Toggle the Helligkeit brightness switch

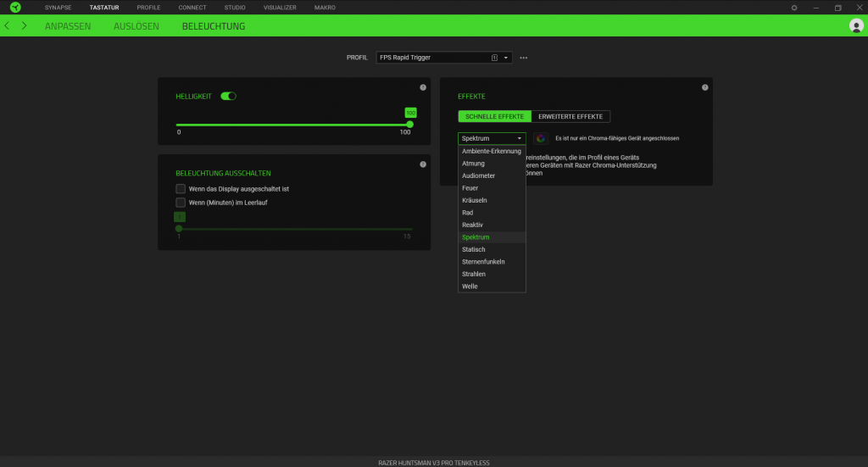[x=228, y=97]
